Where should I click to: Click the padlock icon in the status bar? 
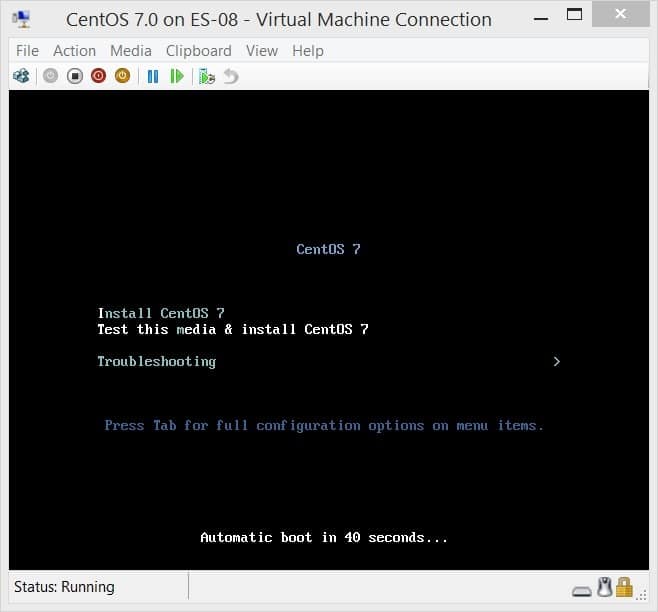click(625, 587)
